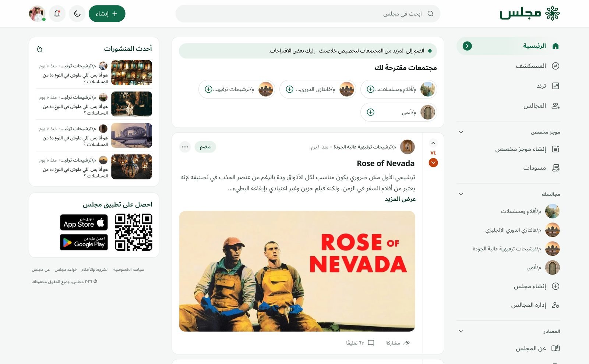
Task: Open the lanterns-shop thumbnail in latest posts
Action: pyautogui.click(x=131, y=72)
